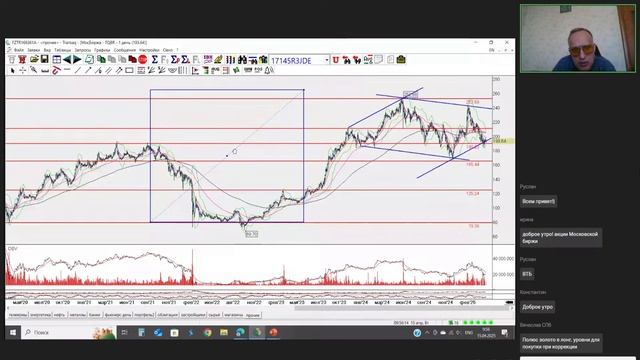Select the crosshair cursor tool
The height and width of the screenshot is (360, 640).
click(22, 71)
